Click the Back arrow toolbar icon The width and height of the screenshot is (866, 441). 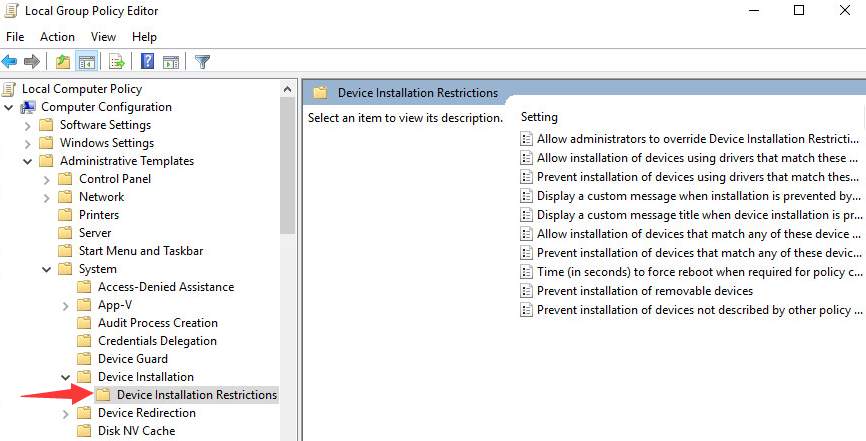click(9, 61)
